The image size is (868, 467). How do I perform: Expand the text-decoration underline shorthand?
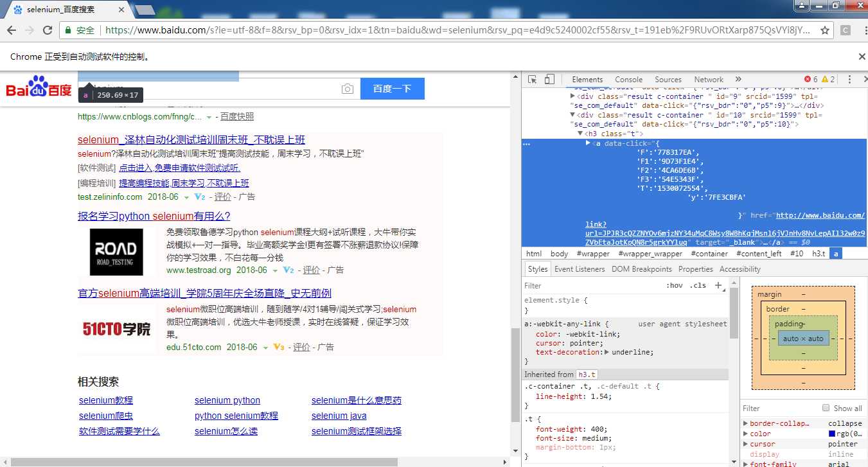click(x=607, y=352)
